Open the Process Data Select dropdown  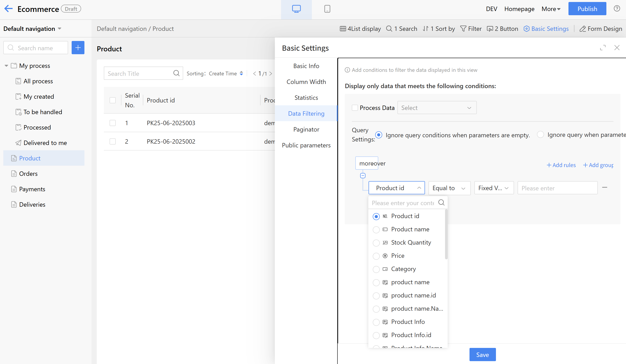coord(436,108)
